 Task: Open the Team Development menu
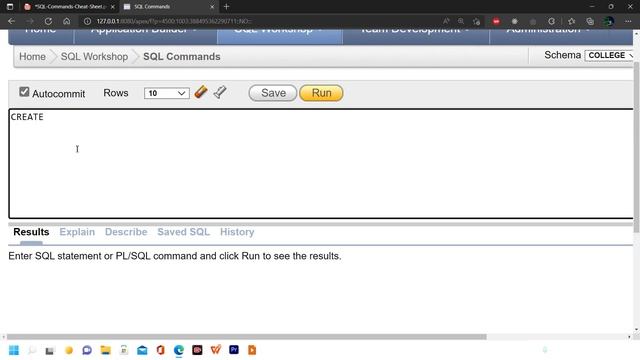(416, 36)
